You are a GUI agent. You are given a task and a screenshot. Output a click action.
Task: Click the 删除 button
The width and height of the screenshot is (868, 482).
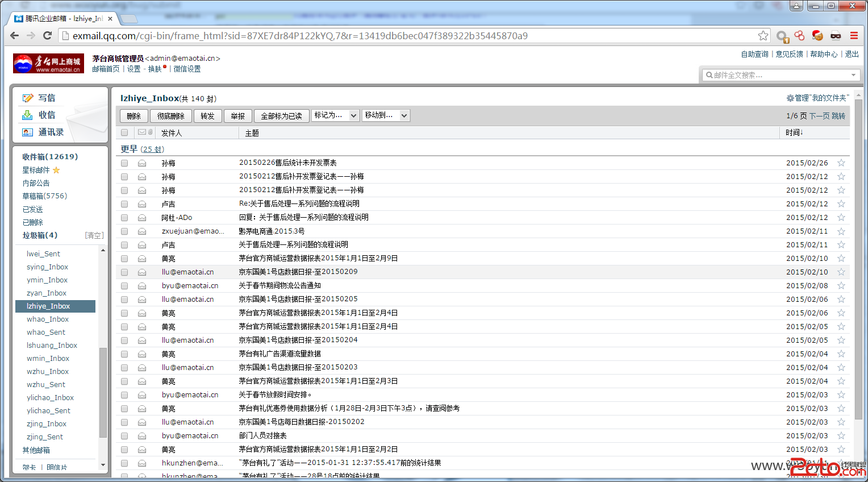[x=134, y=116]
